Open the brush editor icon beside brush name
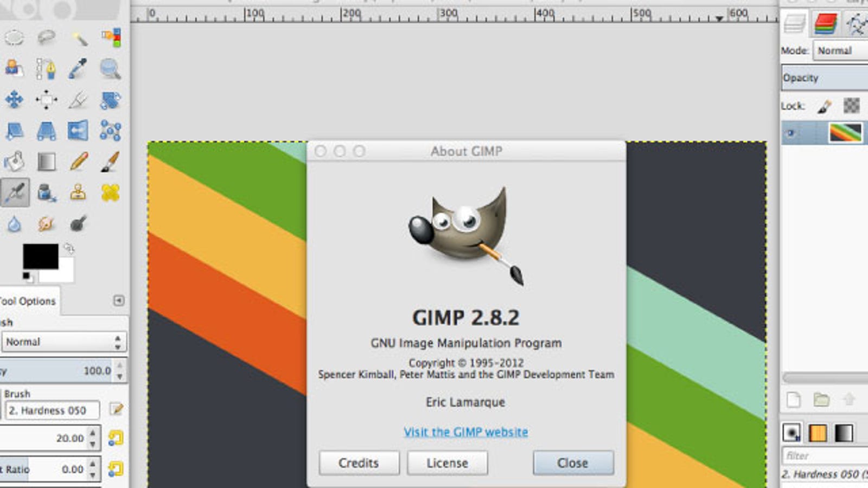This screenshot has width=868, height=488. click(116, 409)
